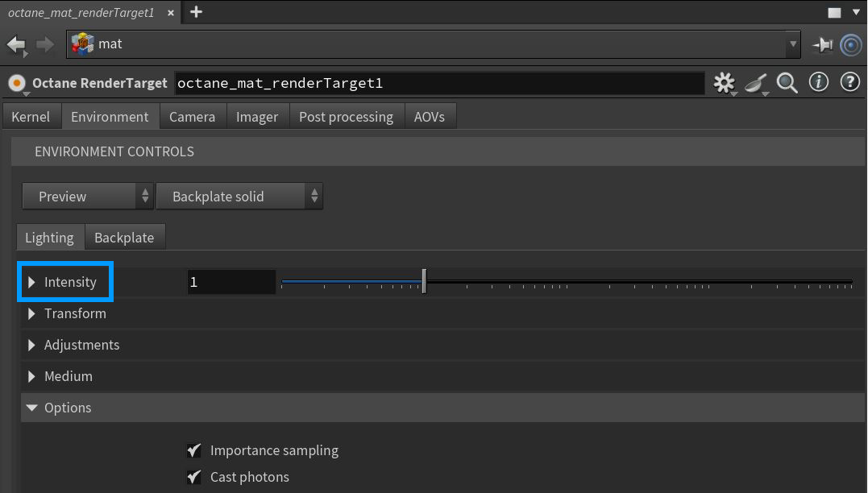Uncheck the Cast photons option
The width and height of the screenshot is (868, 493).
[x=193, y=477]
